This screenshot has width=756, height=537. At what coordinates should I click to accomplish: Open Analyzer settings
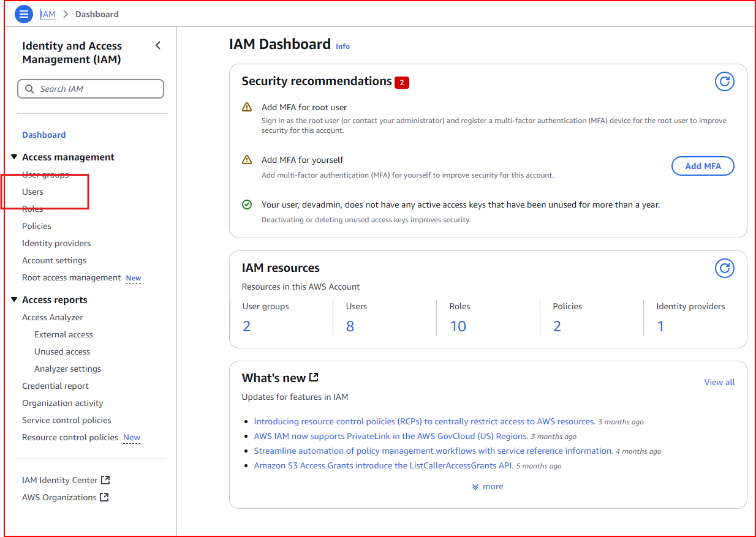point(68,369)
